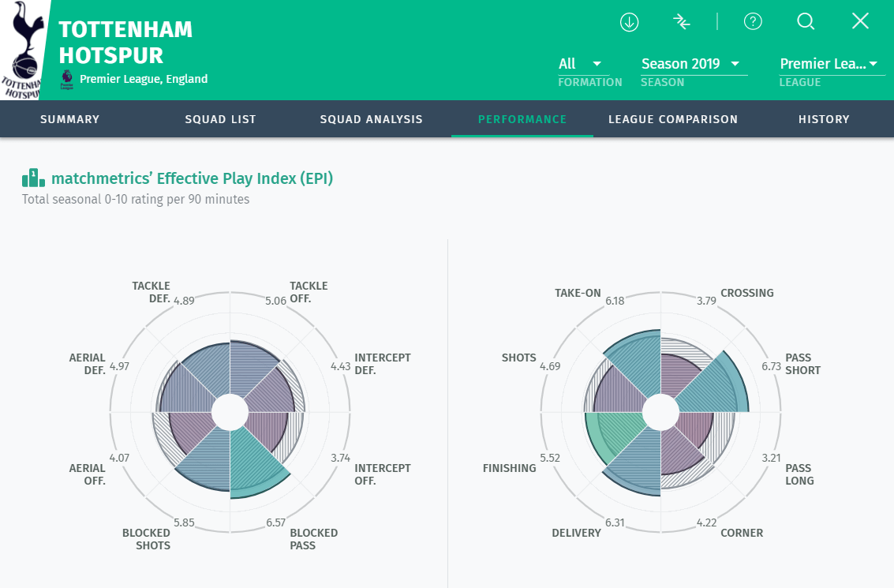
Task: Click the Finishing label
Action: tap(509, 468)
